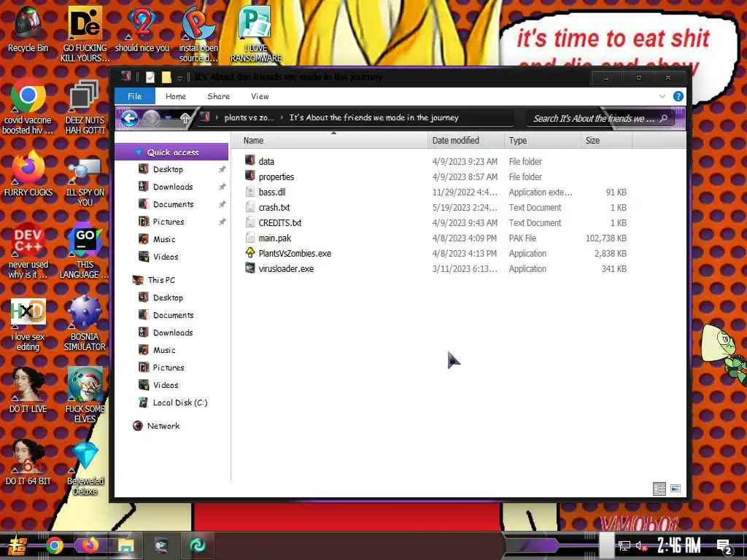
Task: Open the Home ribbon tab
Action: click(x=176, y=96)
